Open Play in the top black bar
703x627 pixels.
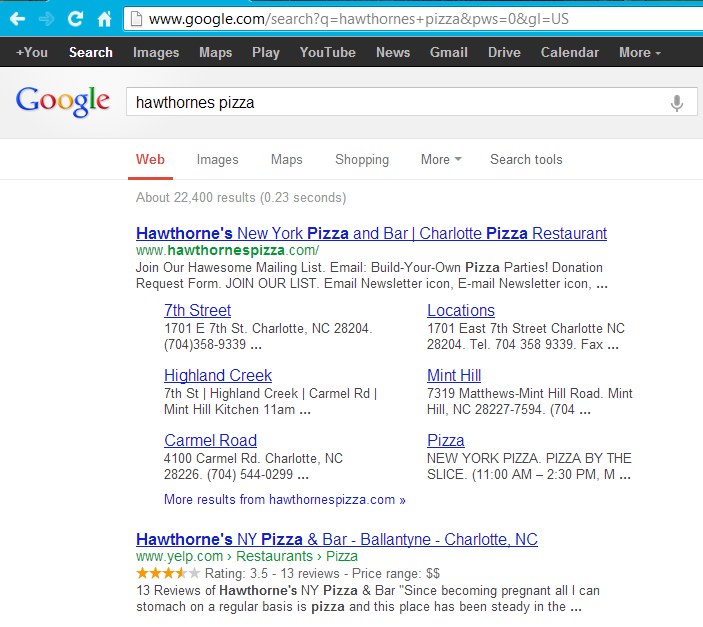pos(266,52)
